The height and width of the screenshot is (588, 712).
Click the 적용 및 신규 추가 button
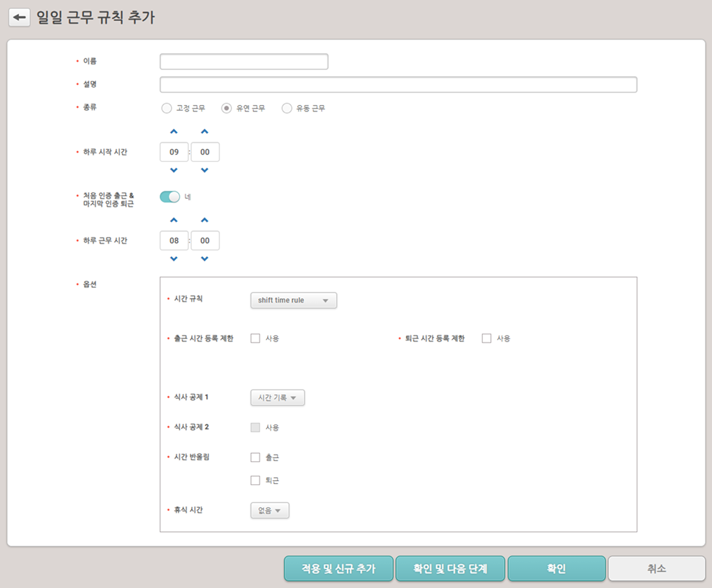point(339,568)
